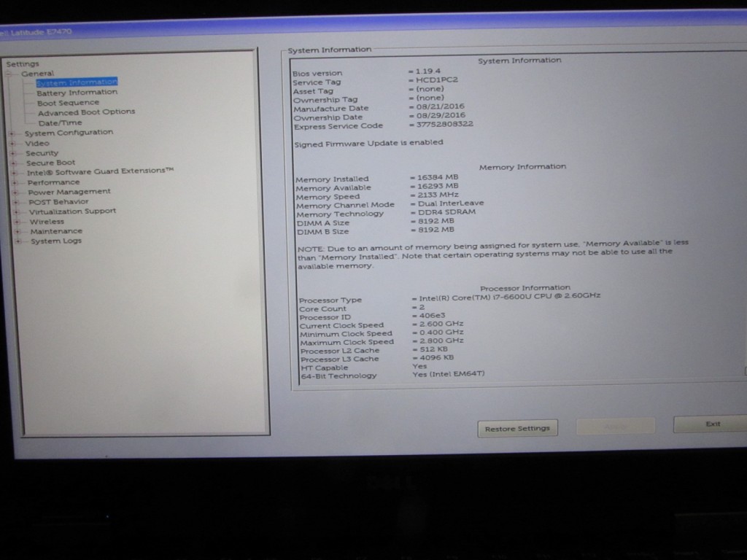
Task: Expand the Wireless node
Action: (18, 222)
